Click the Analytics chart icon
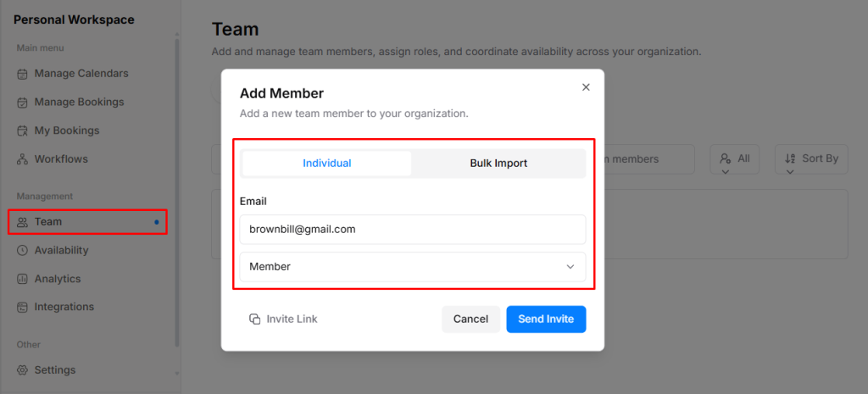Screen dimensions: 868x394 (23, 279)
